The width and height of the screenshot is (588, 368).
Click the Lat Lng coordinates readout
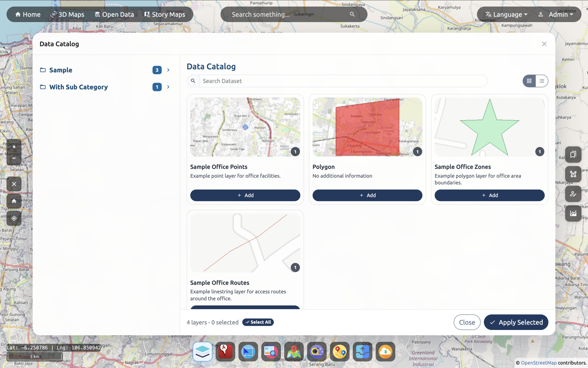point(54,348)
